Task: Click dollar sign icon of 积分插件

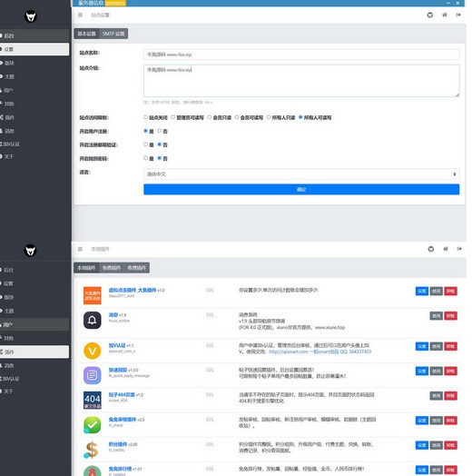Action: 92,450
